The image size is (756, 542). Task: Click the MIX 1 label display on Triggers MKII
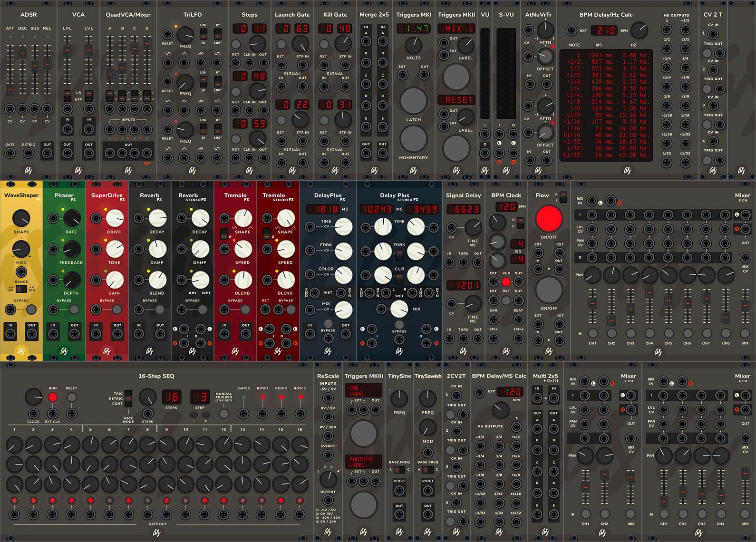456,29
